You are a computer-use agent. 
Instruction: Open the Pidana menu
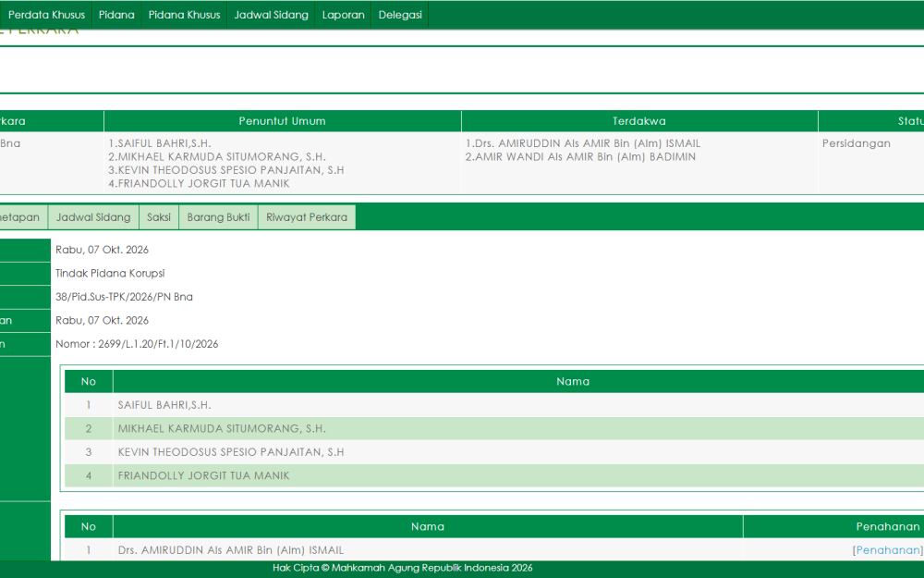[x=116, y=15]
